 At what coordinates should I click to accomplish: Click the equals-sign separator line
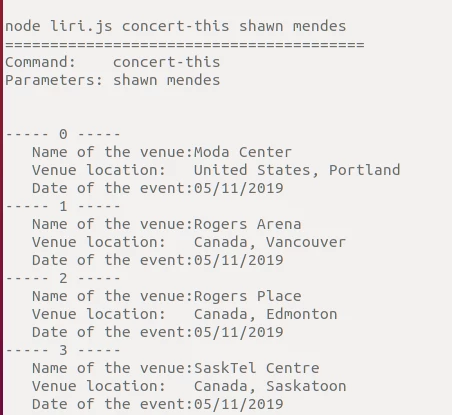click(185, 44)
